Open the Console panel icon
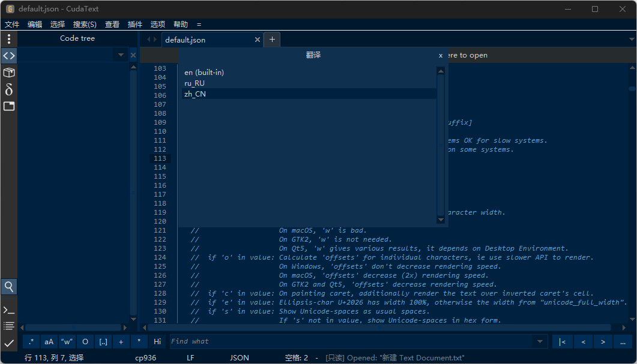The height and width of the screenshot is (364, 637). click(9, 310)
